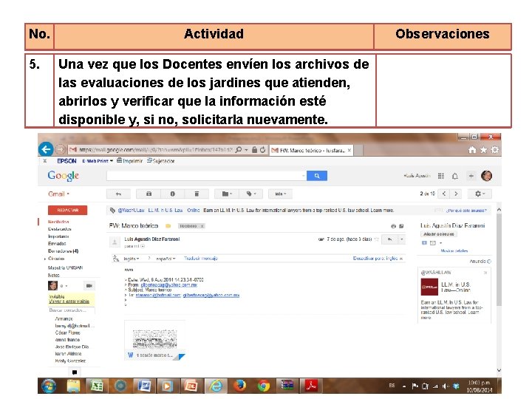This screenshot has width=532, height=399.
Task: Open the inglés source language dropdown
Action: (132, 259)
